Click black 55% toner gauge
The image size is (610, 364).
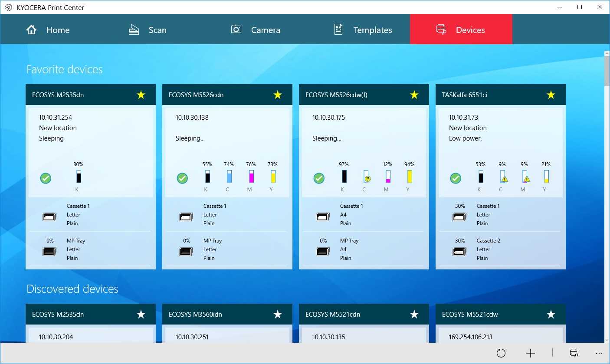coord(207,177)
